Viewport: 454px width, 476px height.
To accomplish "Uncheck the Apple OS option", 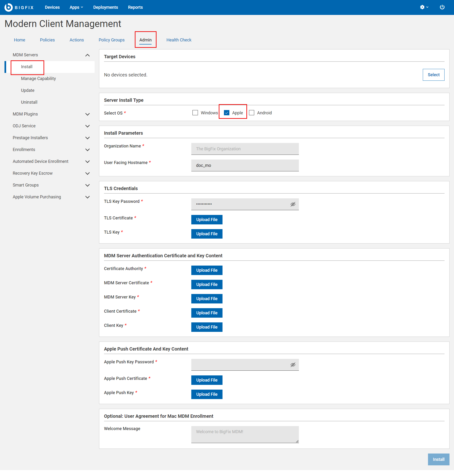I will 227,113.
